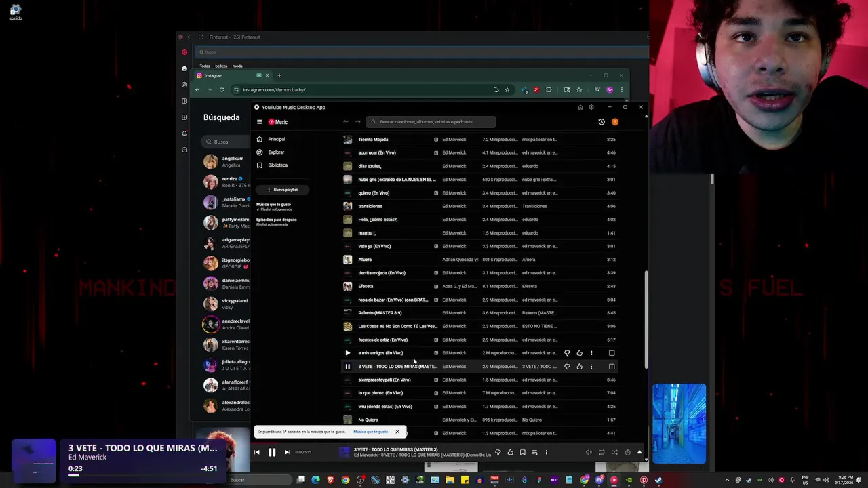Screen dimensions: 868x488
Task: Add current song to playlist from player bar
Action: click(x=534, y=452)
